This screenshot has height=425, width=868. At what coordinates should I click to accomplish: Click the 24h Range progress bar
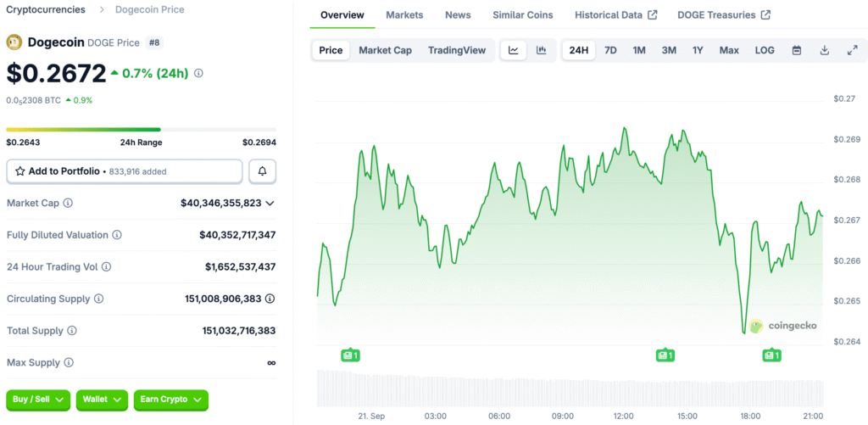point(142,130)
